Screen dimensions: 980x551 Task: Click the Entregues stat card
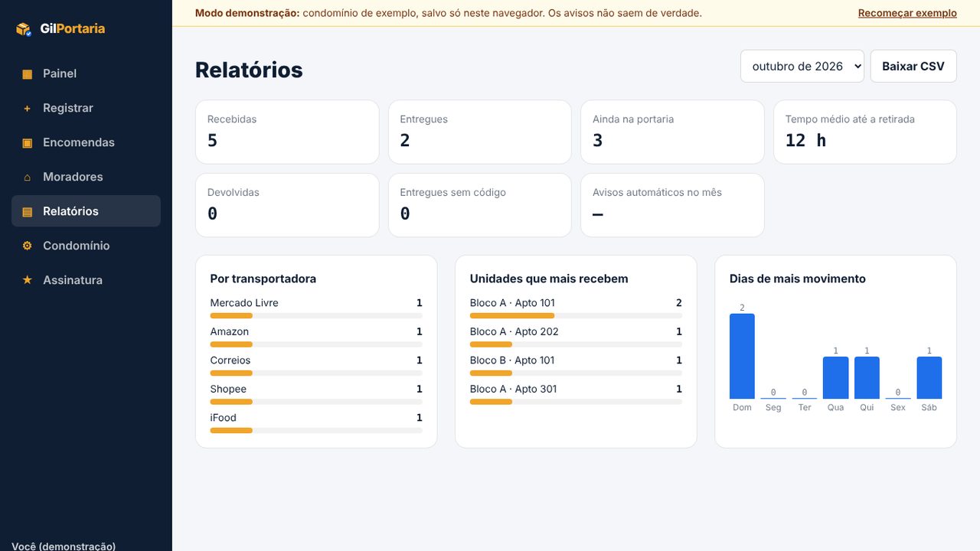click(x=480, y=132)
